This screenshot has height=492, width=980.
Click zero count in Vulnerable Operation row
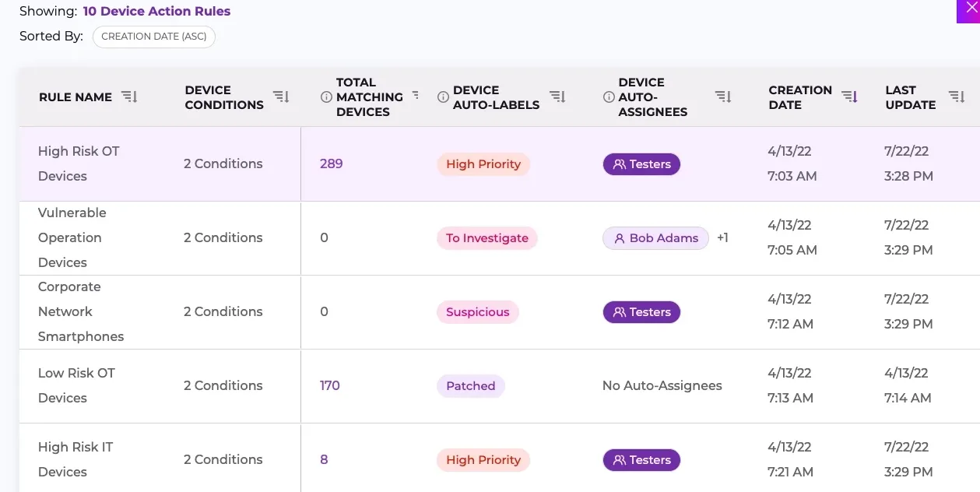click(325, 238)
